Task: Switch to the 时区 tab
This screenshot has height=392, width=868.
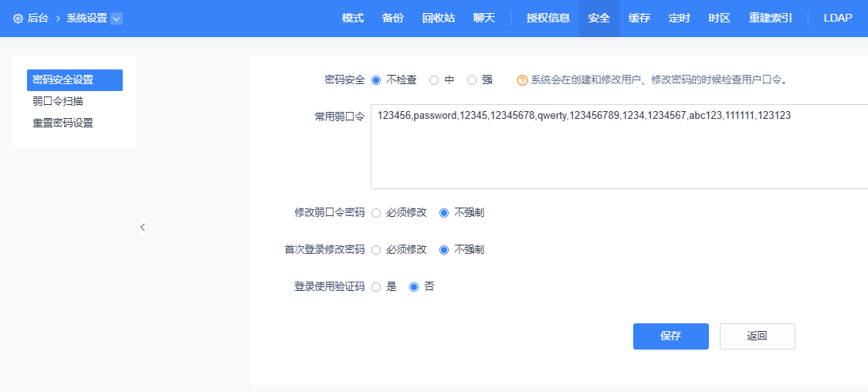Action: [x=720, y=19]
